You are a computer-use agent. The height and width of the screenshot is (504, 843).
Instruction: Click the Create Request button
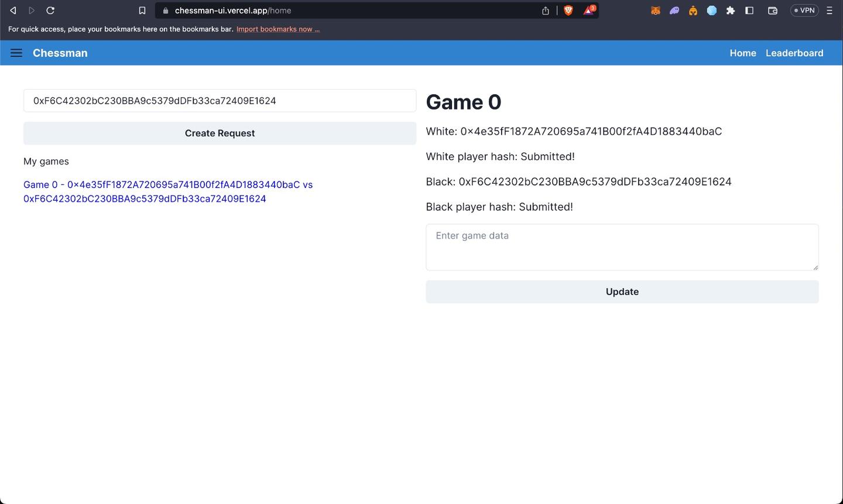(x=220, y=133)
